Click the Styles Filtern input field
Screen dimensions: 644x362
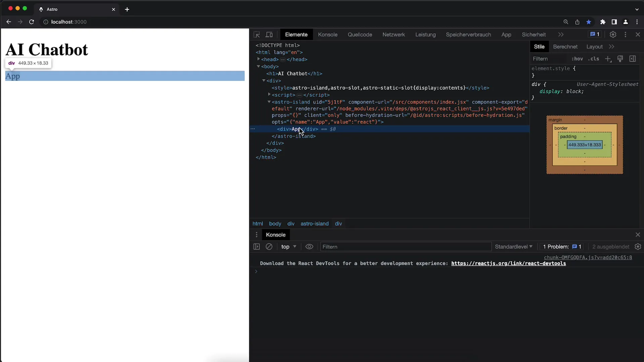click(x=550, y=59)
